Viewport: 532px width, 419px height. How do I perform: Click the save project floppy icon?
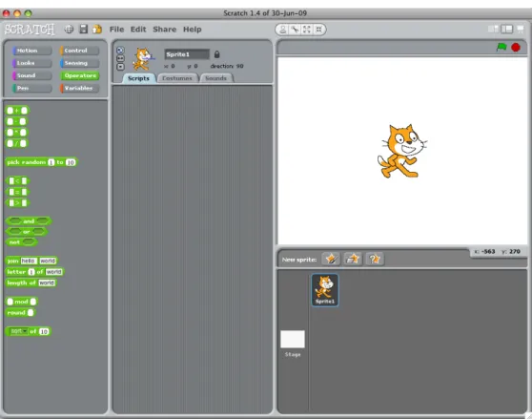84,29
